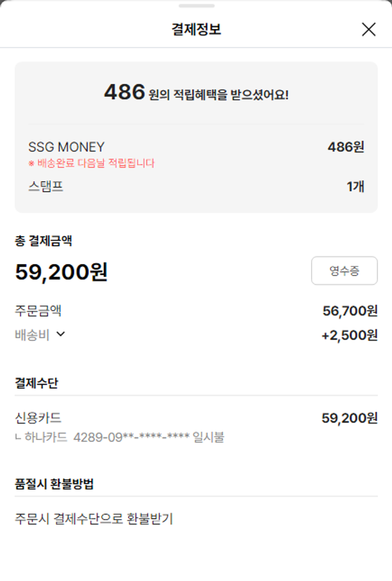Click the SSG MONEY 486원 value

click(345, 147)
